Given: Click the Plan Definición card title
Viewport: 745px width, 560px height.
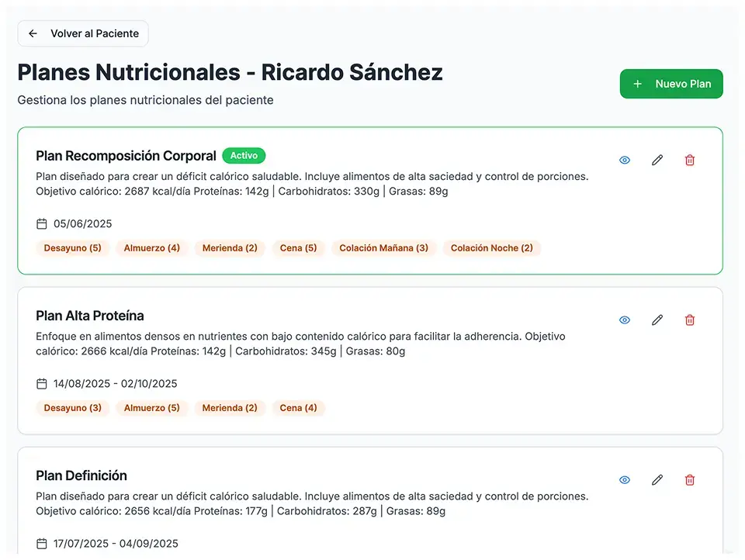Looking at the screenshot, I should coord(81,475).
